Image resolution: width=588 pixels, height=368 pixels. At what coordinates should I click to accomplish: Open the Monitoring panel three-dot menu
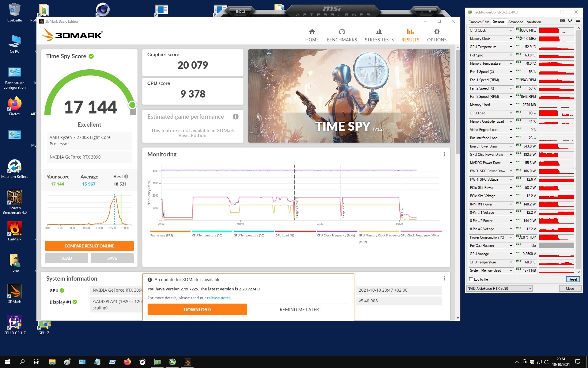tap(444, 154)
